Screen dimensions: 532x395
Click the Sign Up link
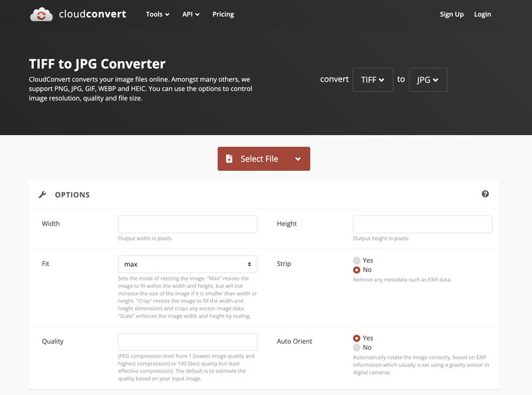[452, 14]
